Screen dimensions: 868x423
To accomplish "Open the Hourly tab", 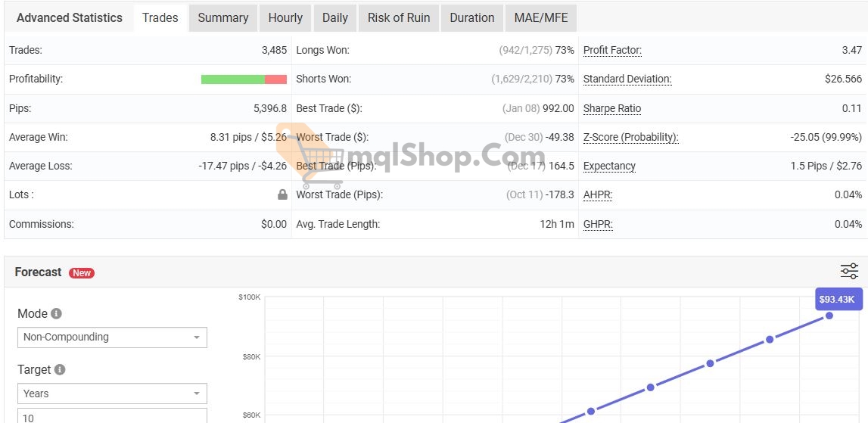I will (285, 17).
